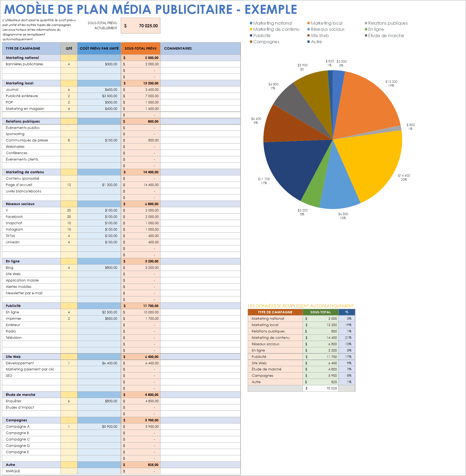Click the Page d'accueil quantity 12
Screen dimensions: 466x476
pyautogui.click(x=69, y=185)
